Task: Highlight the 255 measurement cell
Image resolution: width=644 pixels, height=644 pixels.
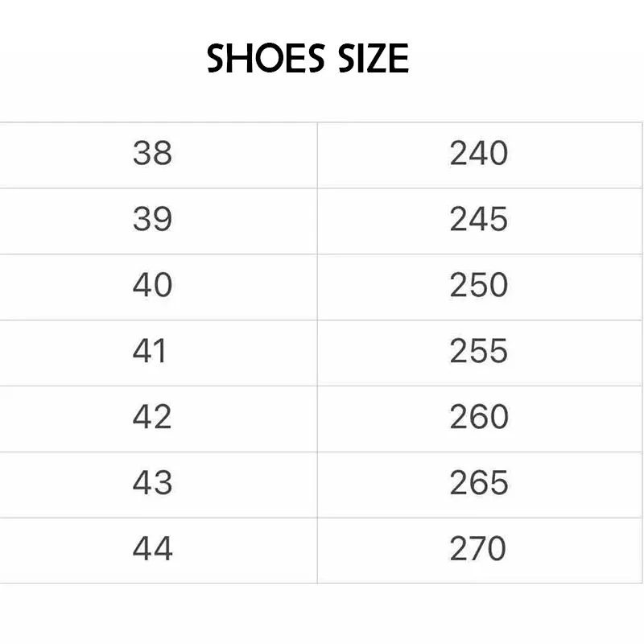Action: tap(479, 351)
